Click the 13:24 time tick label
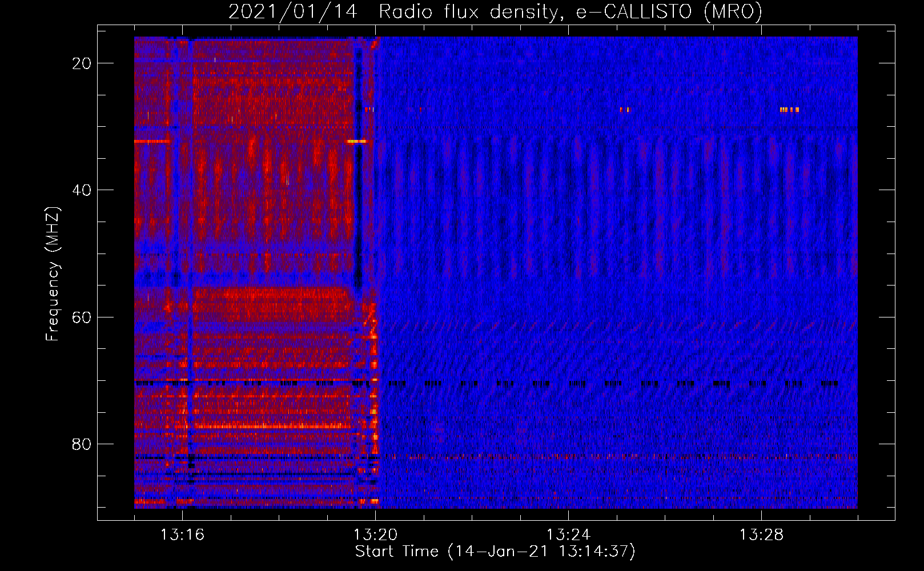Viewport: 924px width, 571px height. coord(568,535)
